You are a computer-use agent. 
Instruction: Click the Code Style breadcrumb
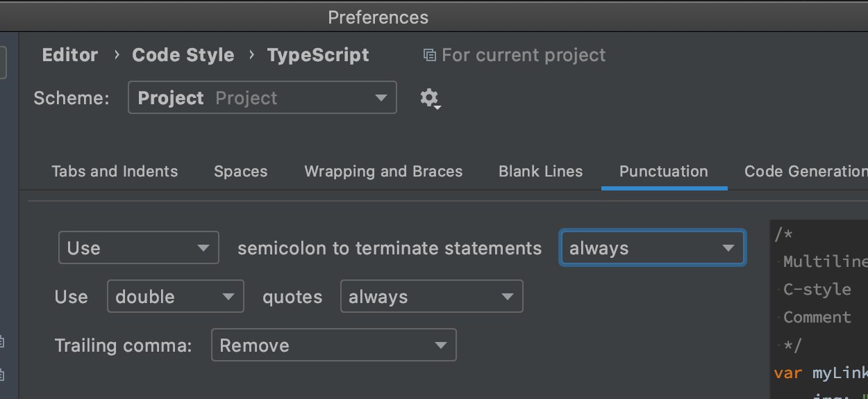tap(183, 55)
